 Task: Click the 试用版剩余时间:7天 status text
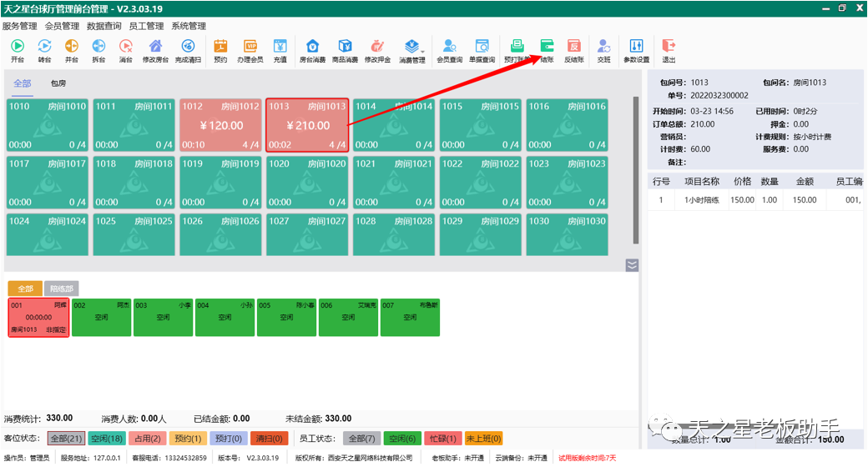587,458
